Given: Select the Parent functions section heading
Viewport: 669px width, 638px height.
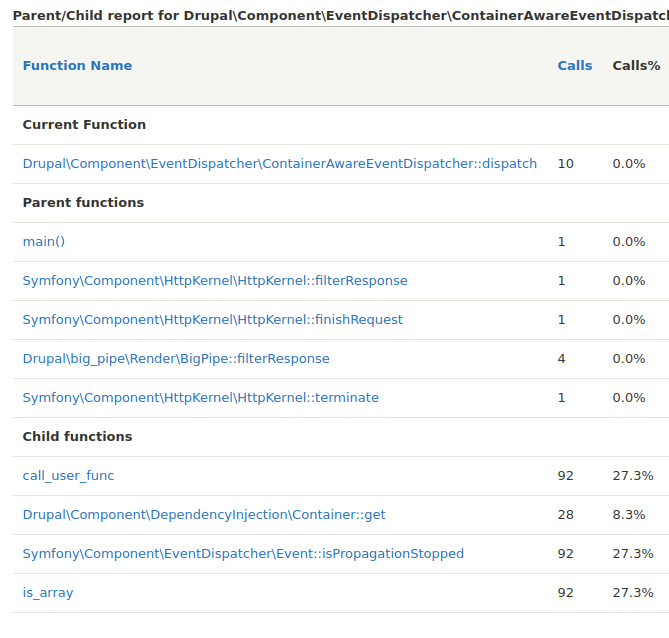Looking at the screenshot, I should pyautogui.click(x=83, y=203).
